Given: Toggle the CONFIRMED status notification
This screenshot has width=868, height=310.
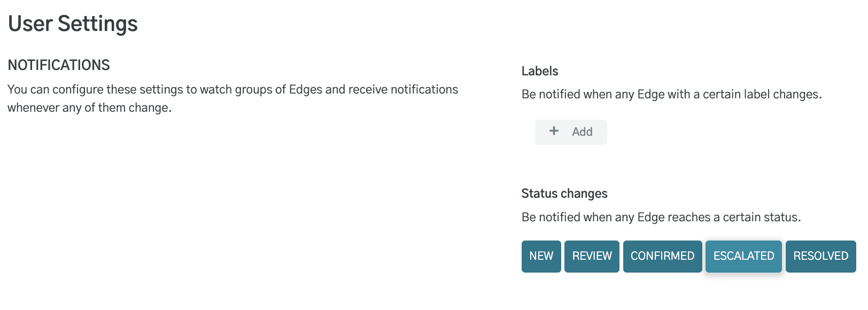Looking at the screenshot, I should click(x=663, y=256).
